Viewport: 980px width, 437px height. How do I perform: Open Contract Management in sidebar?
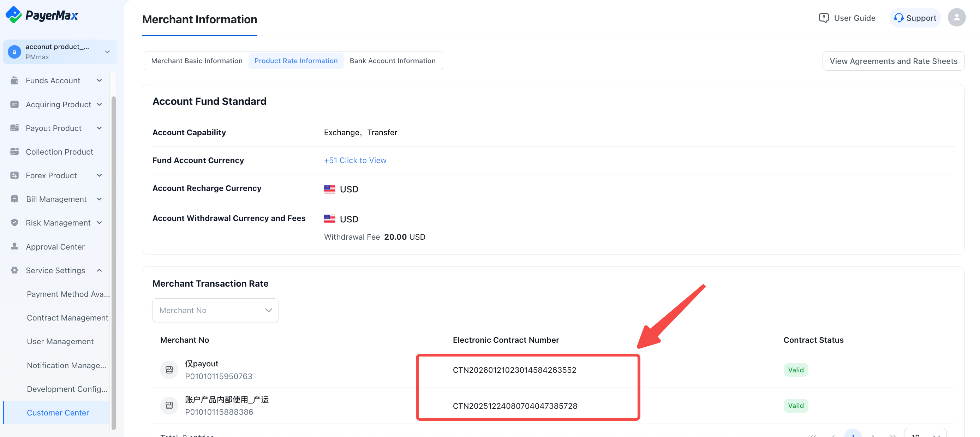coord(67,318)
